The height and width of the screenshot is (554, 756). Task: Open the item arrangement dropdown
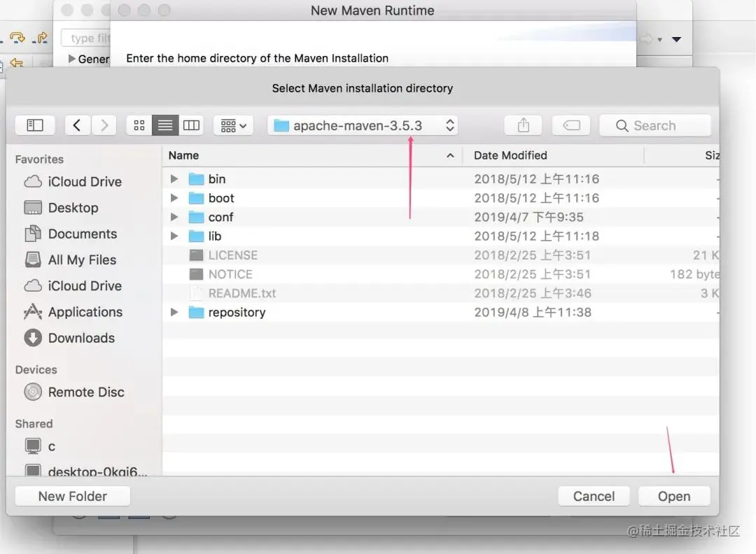233,126
